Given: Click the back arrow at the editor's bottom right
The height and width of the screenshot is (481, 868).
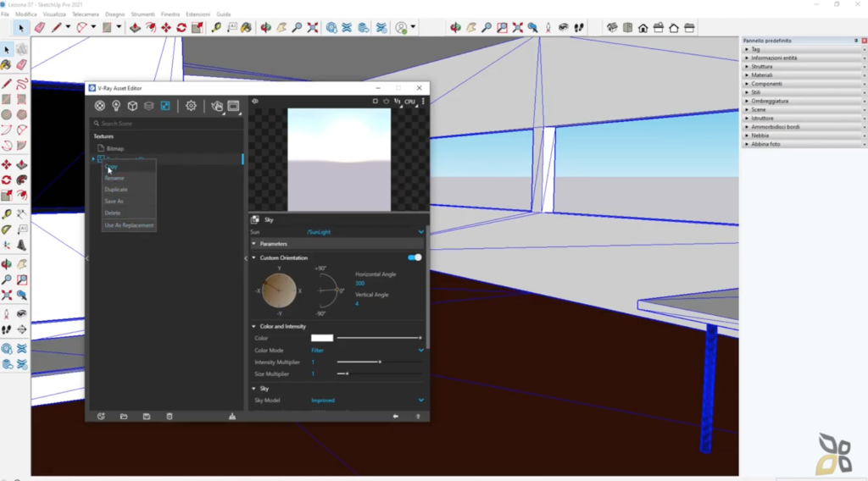Looking at the screenshot, I should [x=395, y=417].
